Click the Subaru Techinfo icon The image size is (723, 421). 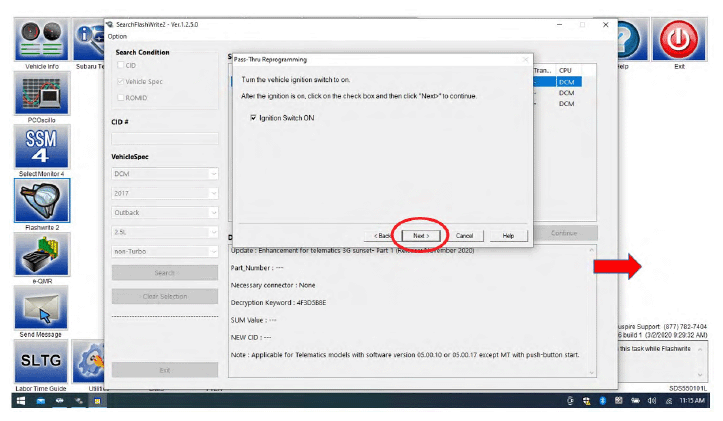tap(89, 40)
